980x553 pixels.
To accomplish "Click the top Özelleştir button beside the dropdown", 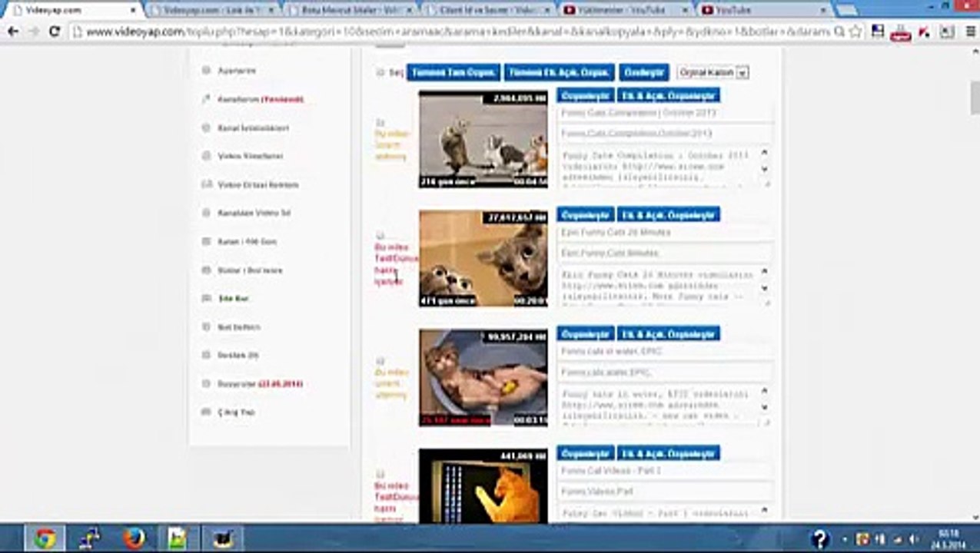I will (644, 72).
